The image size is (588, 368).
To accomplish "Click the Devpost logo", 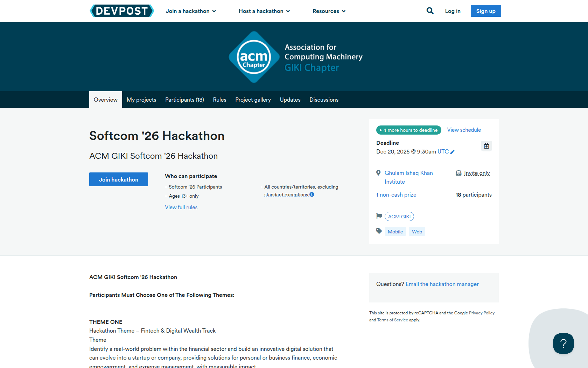I will 122,11.
